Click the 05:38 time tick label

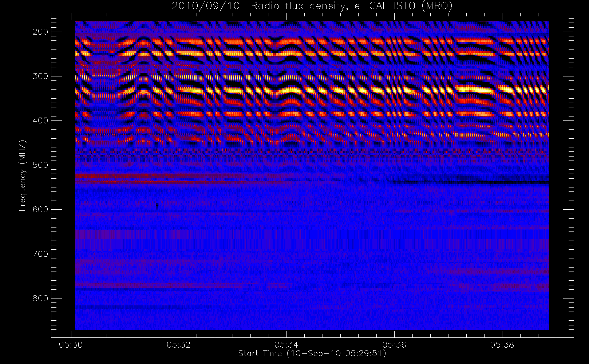tap(502, 345)
